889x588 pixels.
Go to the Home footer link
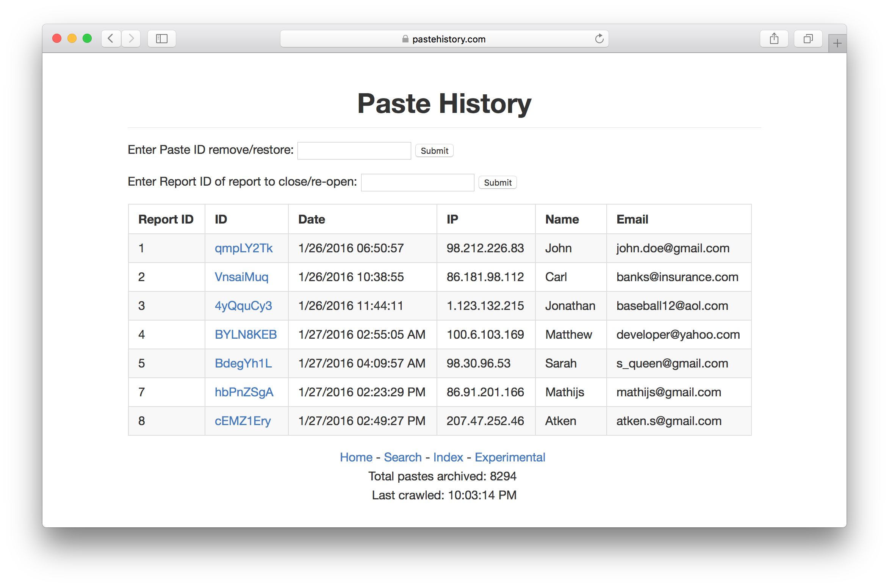[356, 457]
